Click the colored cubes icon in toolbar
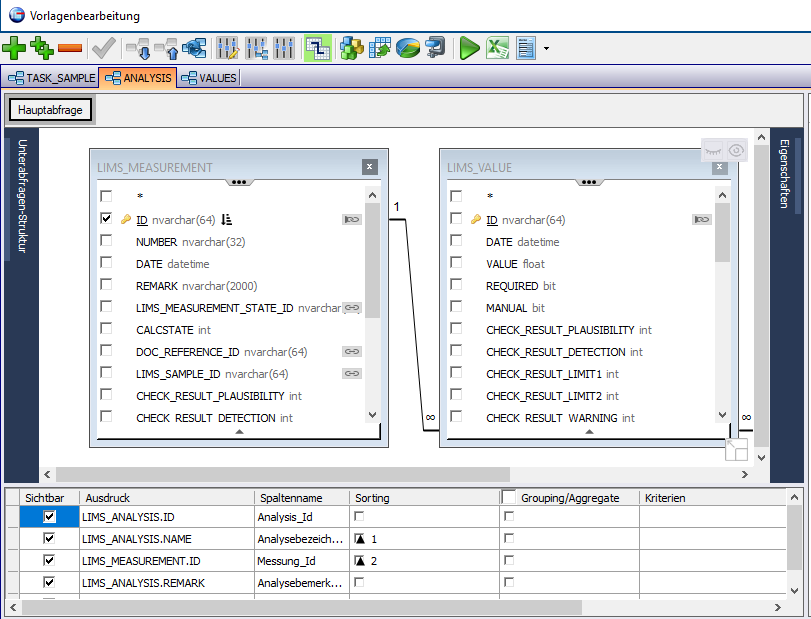This screenshot has width=811, height=619. (x=351, y=47)
